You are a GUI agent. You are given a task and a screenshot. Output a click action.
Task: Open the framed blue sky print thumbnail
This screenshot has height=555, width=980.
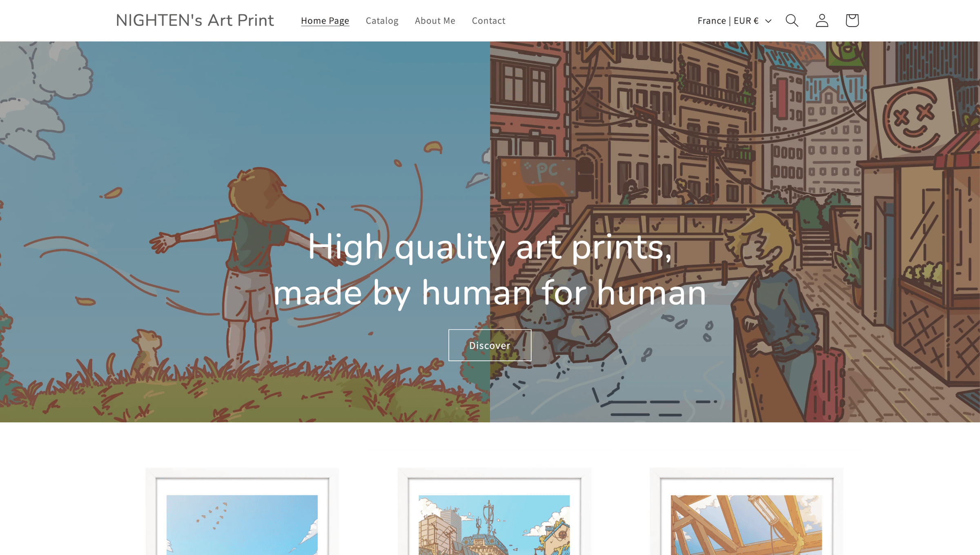pos(242,511)
